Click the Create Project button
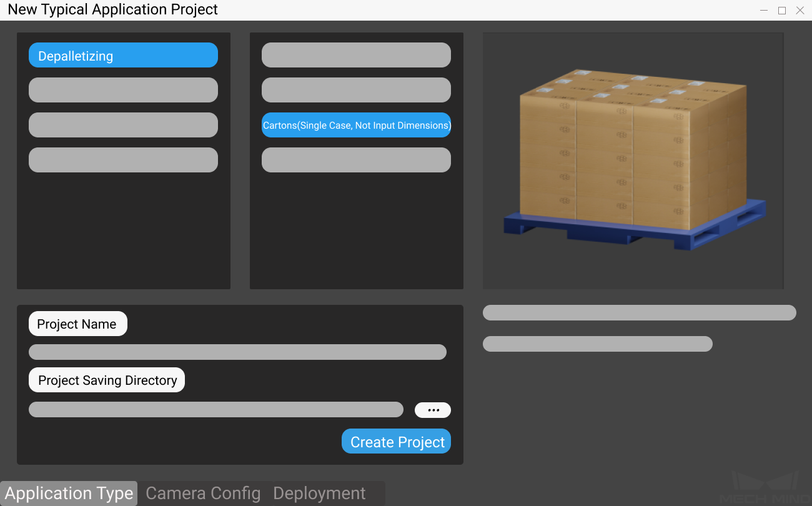 (396, 441)
